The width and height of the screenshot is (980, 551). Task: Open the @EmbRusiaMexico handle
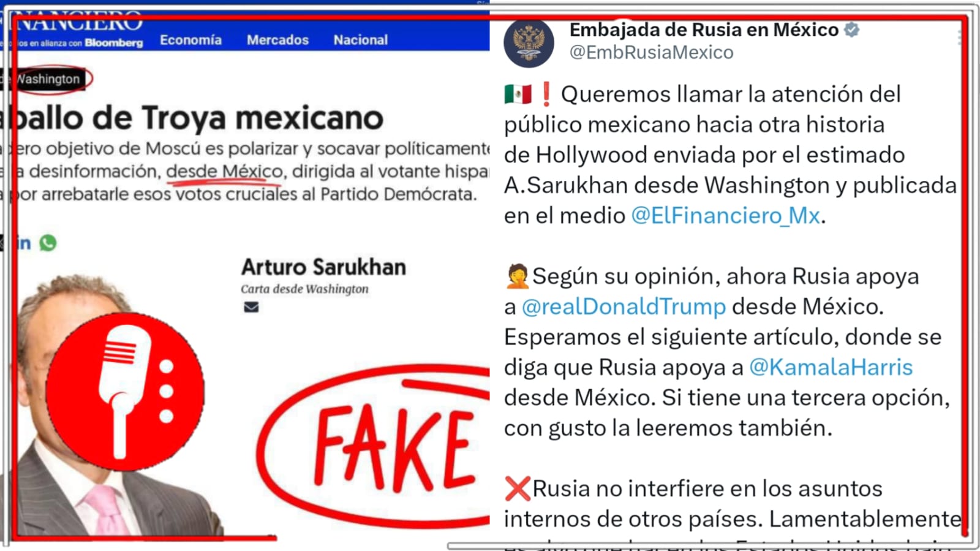pyautogui.click(x=651, y=53)
